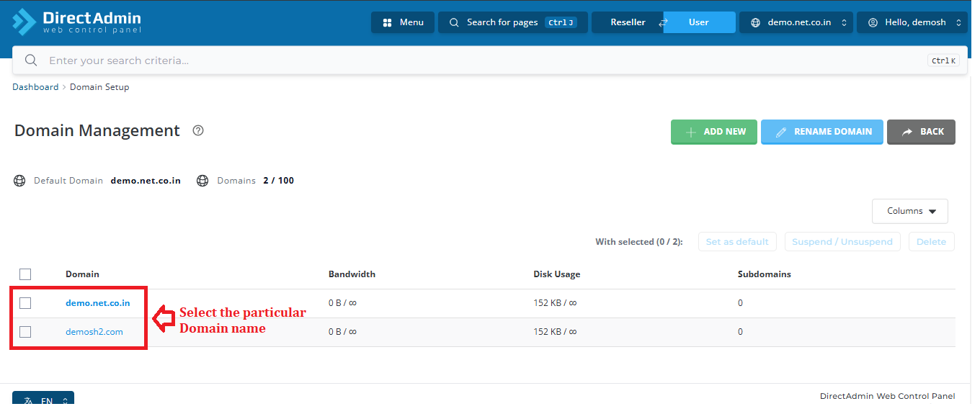
Task: Click the Ctrl K shortcut badge
Action: pyautogui.click(x=943, y=60)
